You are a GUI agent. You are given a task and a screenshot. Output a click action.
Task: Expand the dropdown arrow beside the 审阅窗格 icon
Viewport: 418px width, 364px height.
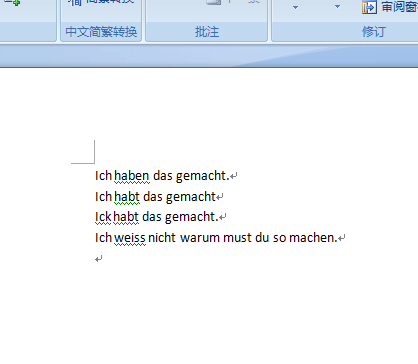[337, 7]
